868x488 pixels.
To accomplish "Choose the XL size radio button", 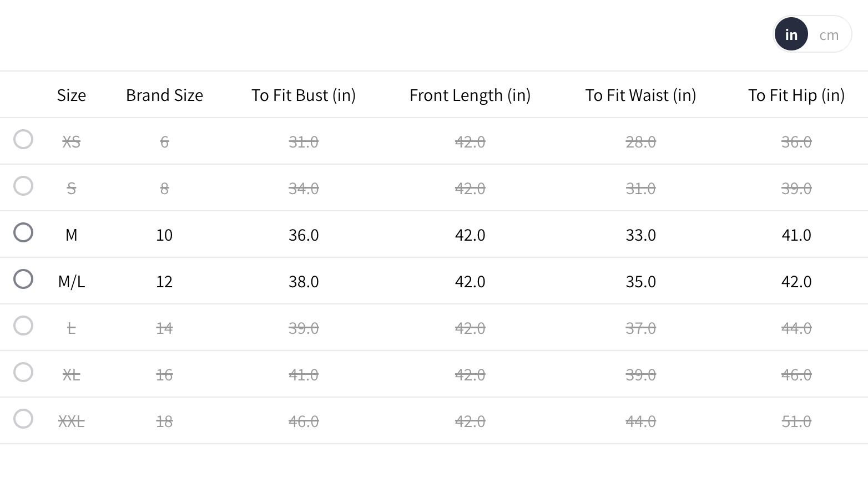I will tap(23, 372).
